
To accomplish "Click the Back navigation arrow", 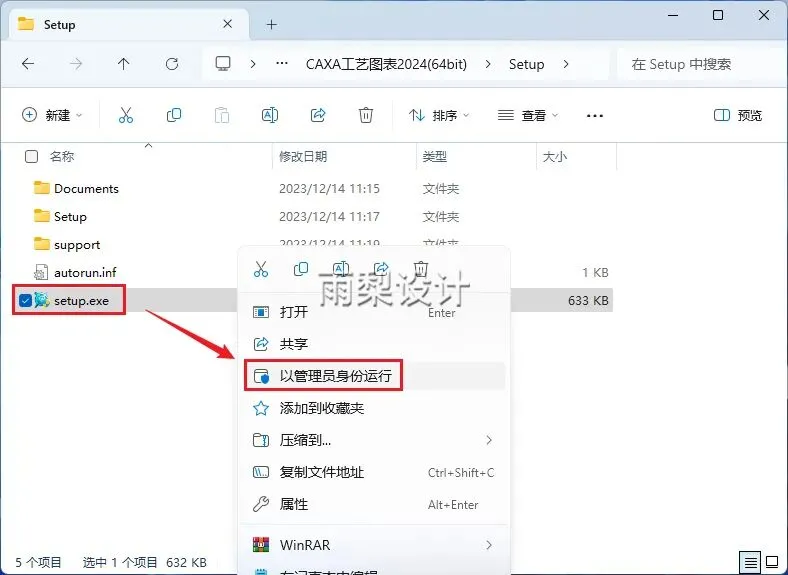I will pyautogui.click(x=28, y=64).
